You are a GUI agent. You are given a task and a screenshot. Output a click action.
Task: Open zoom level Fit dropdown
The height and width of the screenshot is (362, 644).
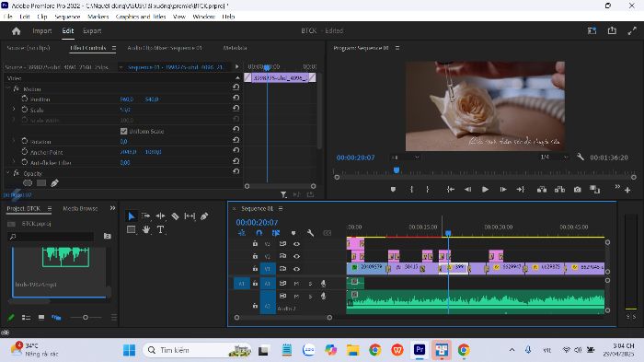pyautogui.click(x=405, y=158)
